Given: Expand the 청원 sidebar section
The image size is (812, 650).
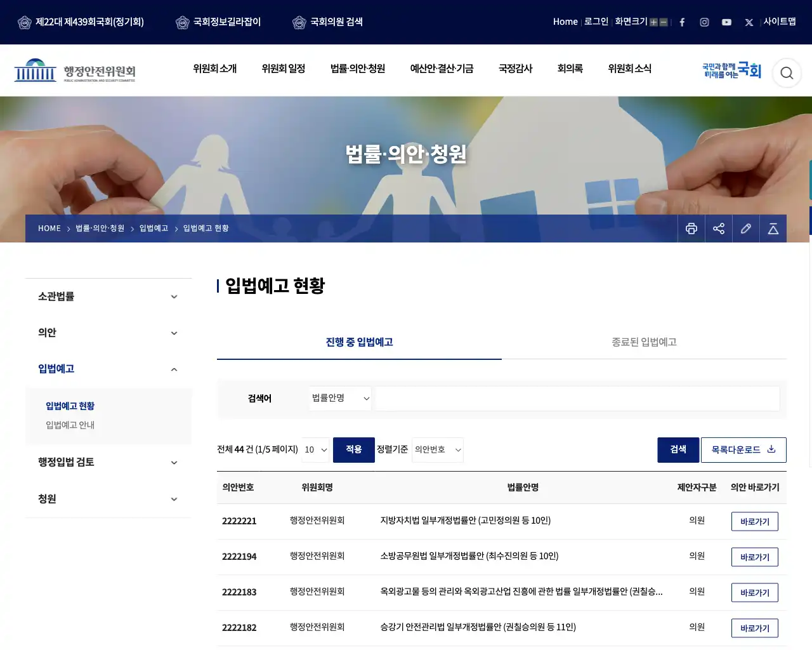Looking at the screenshot, I should 108,499.
